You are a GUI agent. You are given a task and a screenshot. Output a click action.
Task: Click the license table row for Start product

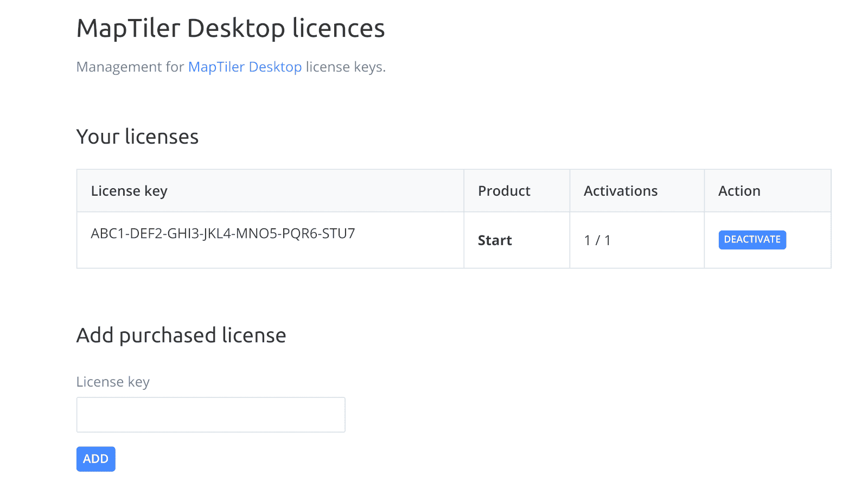coord(325,240)
